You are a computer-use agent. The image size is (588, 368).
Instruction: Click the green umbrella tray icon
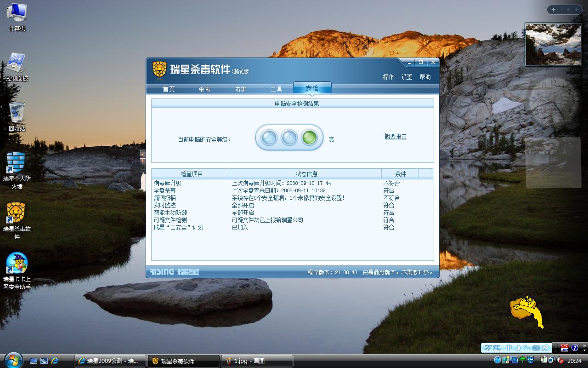point(522,360)
